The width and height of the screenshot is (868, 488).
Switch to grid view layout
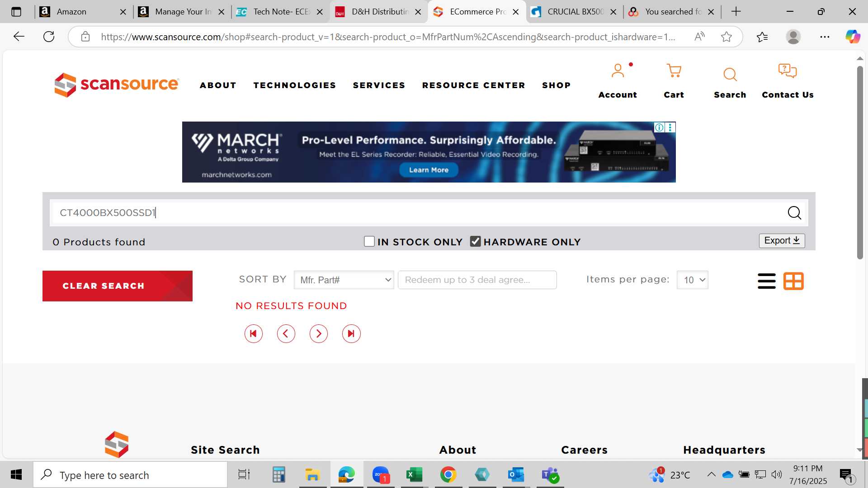pos(793,281)
